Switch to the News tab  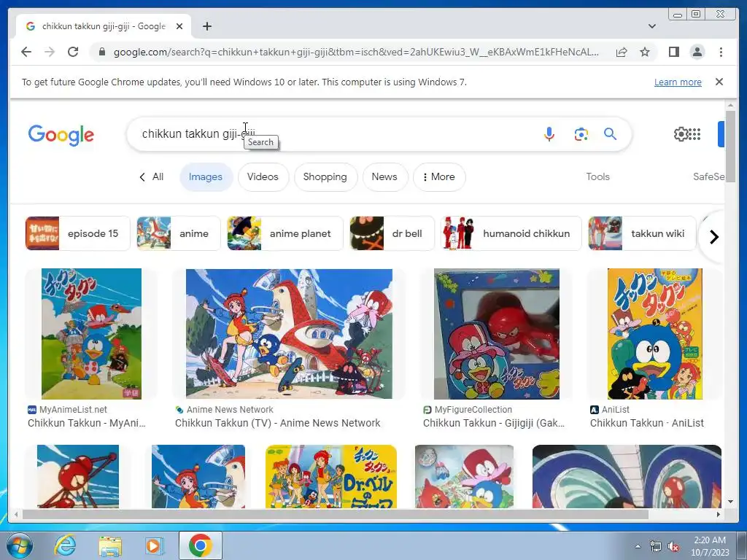pyautogui.click(x=384, y=176)
